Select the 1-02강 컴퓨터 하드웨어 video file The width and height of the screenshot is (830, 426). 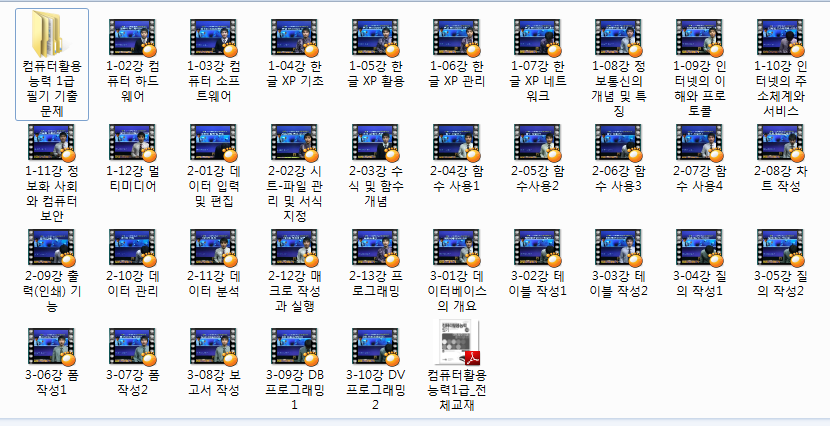pyautogui.click(x=133, y=37)
